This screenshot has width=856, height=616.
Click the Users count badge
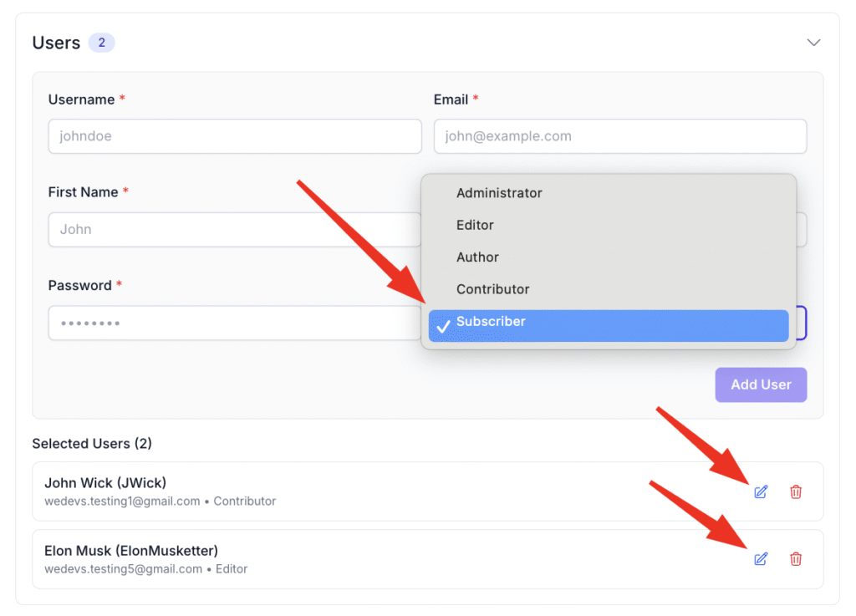coord(101,43)
